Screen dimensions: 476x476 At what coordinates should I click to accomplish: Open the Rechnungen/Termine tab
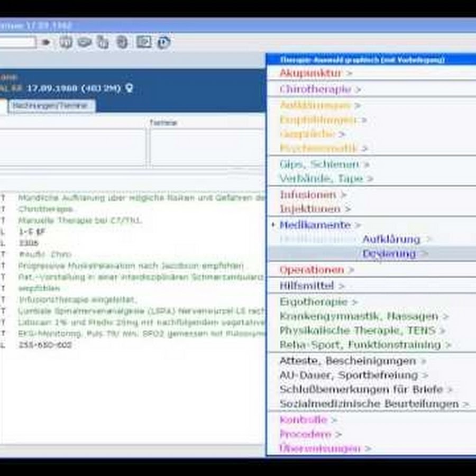coord(50,106)
